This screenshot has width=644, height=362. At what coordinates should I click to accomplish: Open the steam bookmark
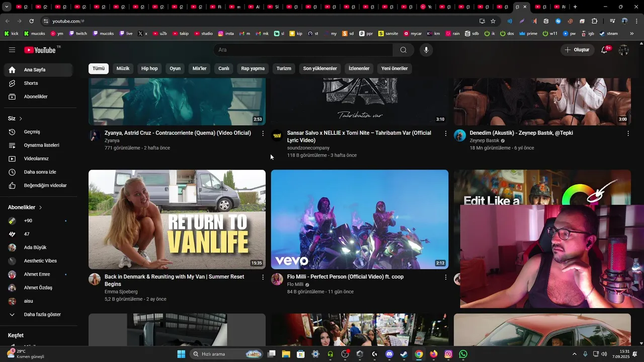[x=609, y=34]
